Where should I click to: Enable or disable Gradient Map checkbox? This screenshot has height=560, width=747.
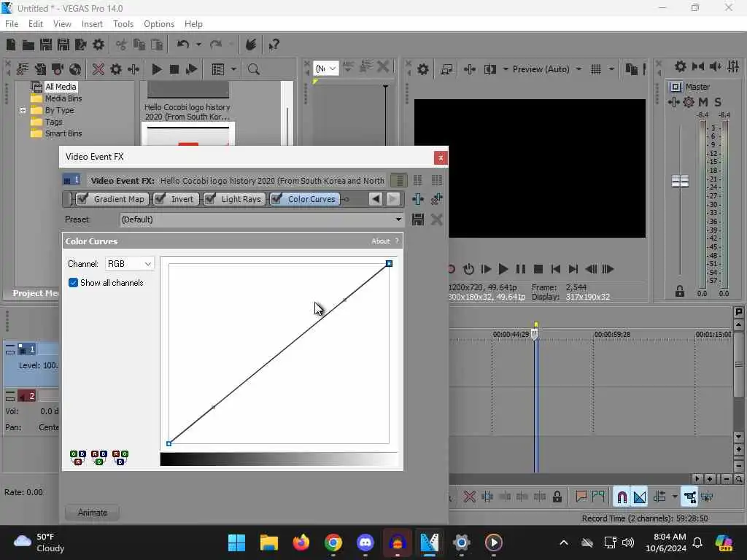tap(82, 199)
